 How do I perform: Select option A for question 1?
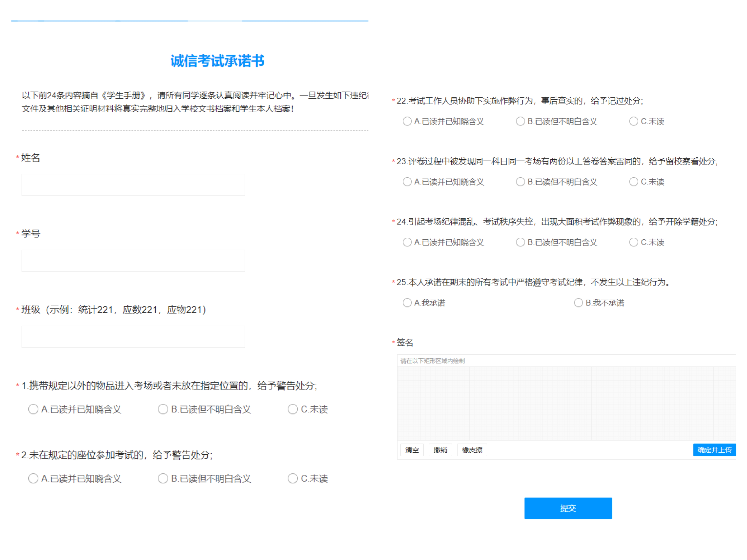(33, 409)
